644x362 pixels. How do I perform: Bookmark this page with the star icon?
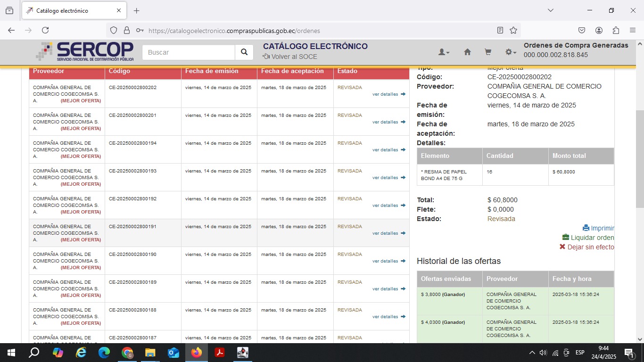[x=513, y=30]
